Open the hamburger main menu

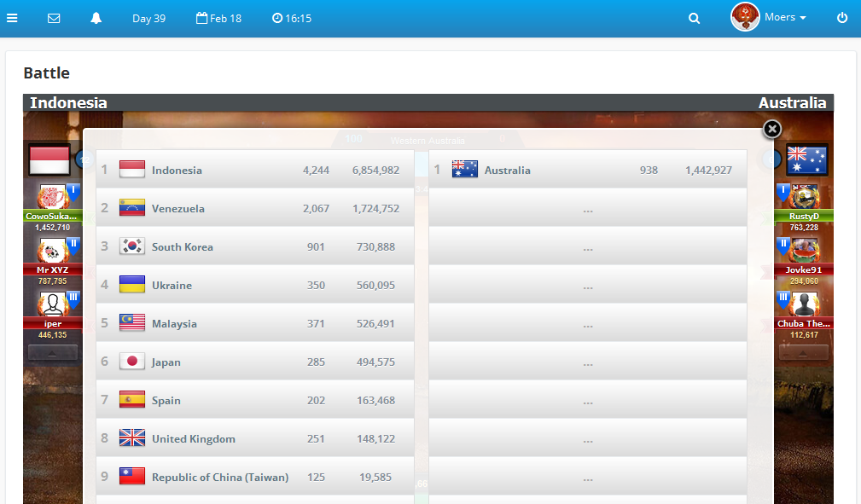(12, 18)
